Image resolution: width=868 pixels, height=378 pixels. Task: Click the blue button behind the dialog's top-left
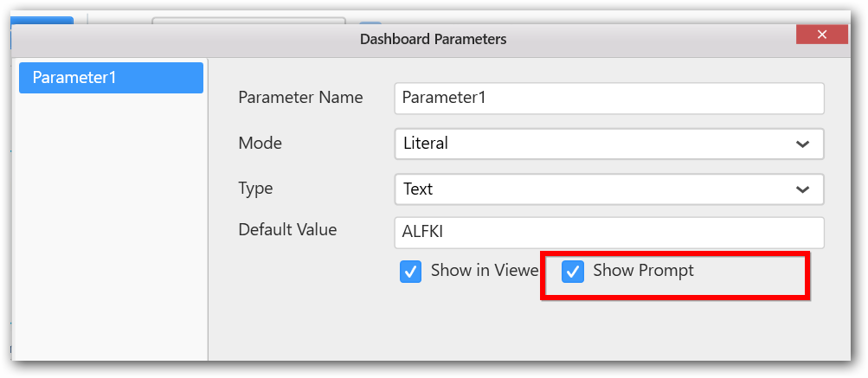[x=42, y=20]
